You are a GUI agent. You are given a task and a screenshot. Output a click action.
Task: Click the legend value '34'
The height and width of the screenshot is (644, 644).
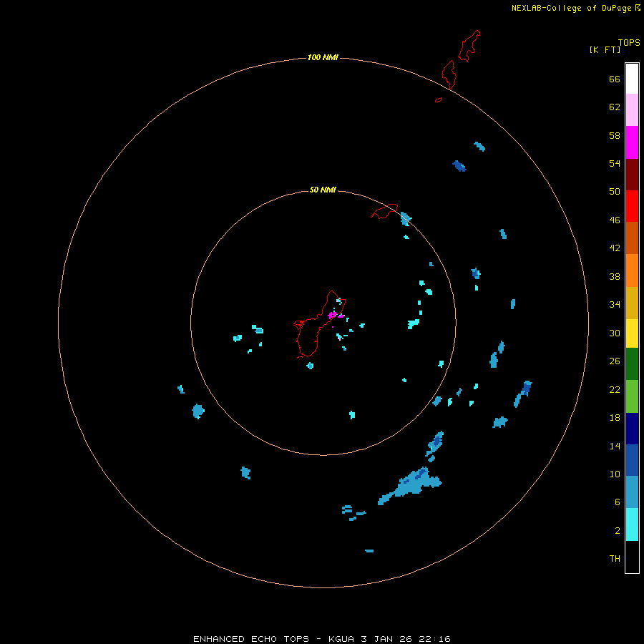point(615,305)
